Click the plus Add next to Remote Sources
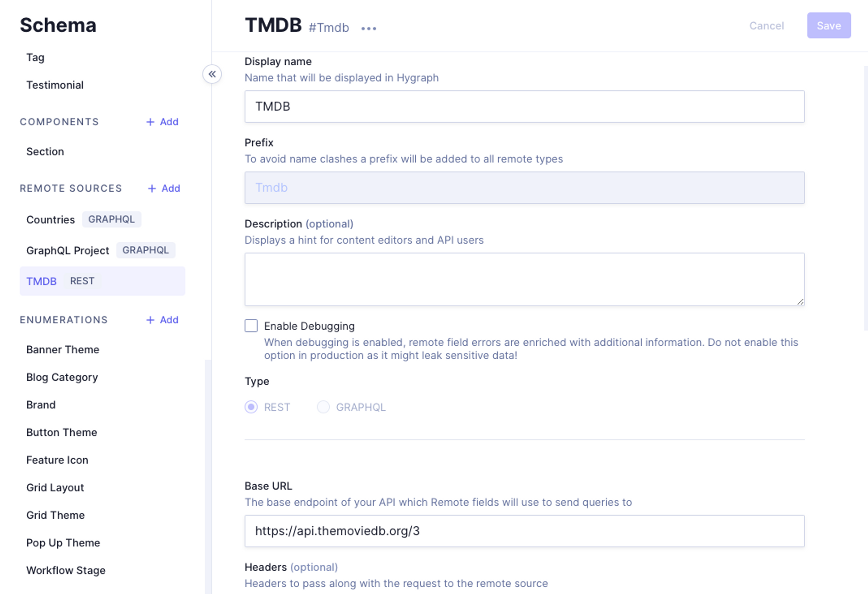 (x=164, y=189)
